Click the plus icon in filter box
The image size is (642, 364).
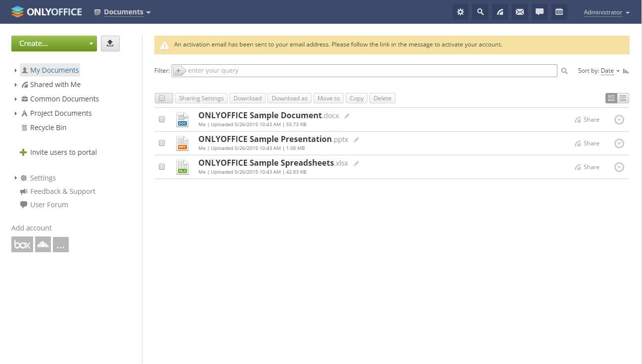[x=179, y=71]
